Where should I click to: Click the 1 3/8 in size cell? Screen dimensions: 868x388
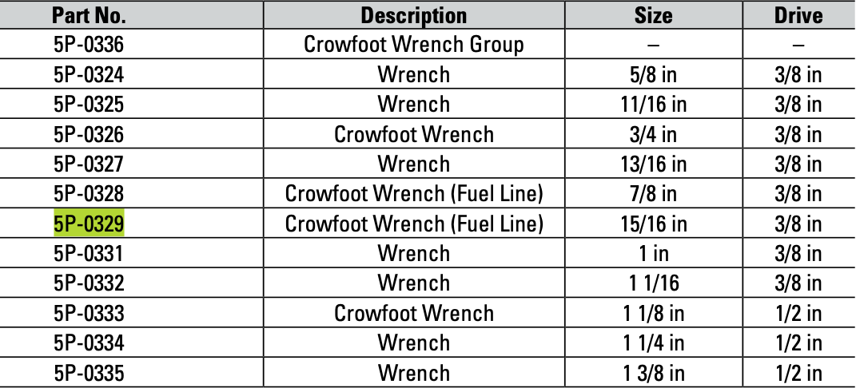point(653,373)
